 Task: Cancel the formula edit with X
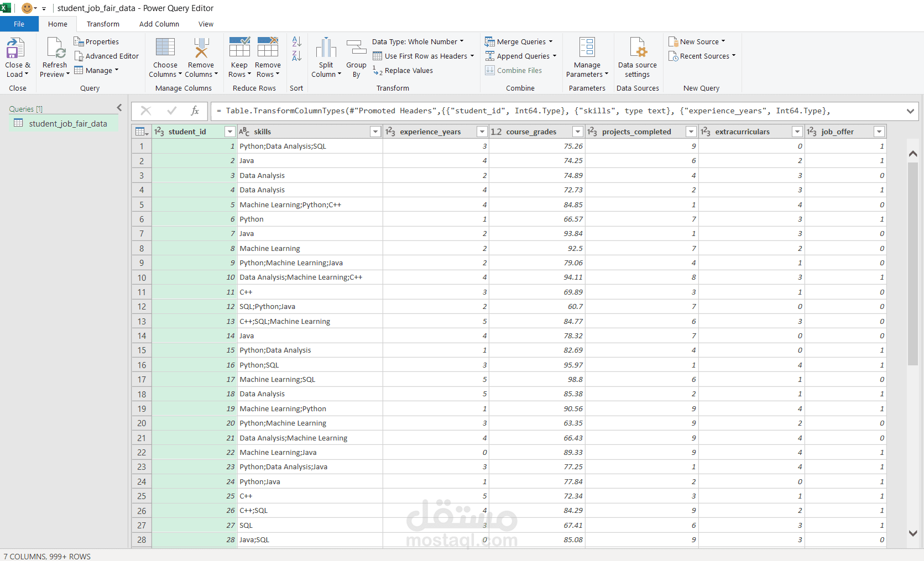[146, 111]
